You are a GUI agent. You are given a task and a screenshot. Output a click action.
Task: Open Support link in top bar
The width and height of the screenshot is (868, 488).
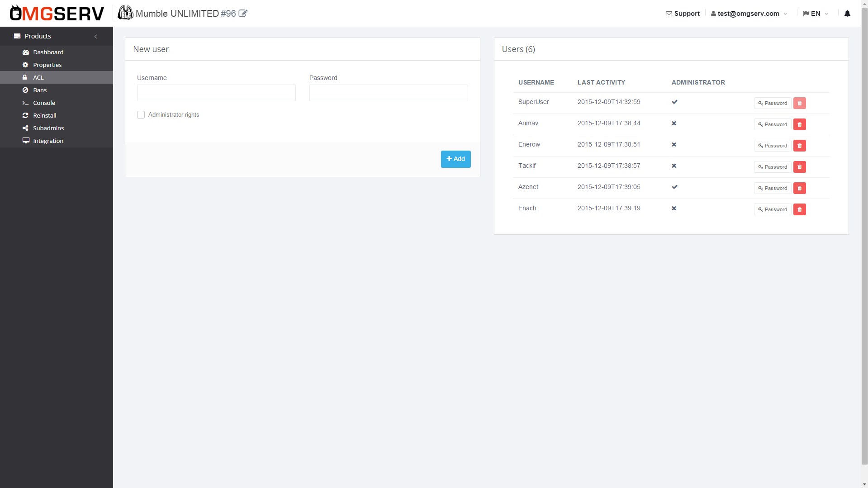tap(683, 14)
